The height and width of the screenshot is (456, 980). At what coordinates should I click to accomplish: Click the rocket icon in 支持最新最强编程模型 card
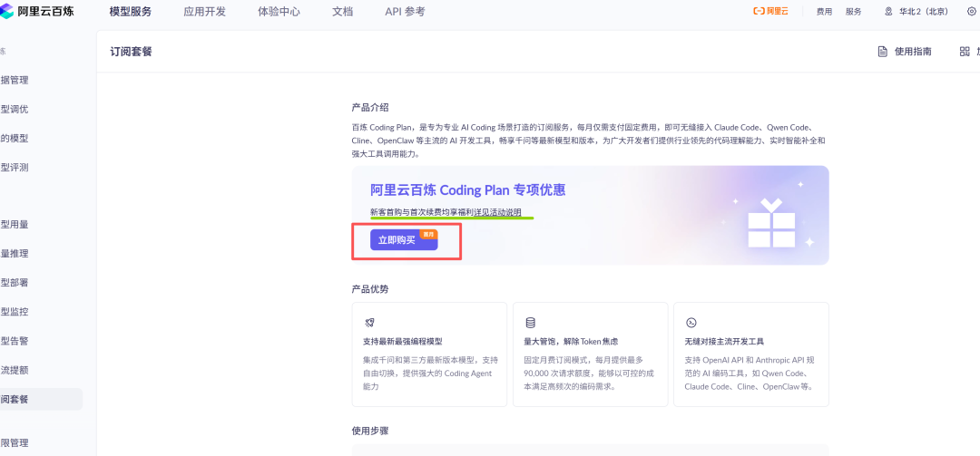[x=368, y=323]
